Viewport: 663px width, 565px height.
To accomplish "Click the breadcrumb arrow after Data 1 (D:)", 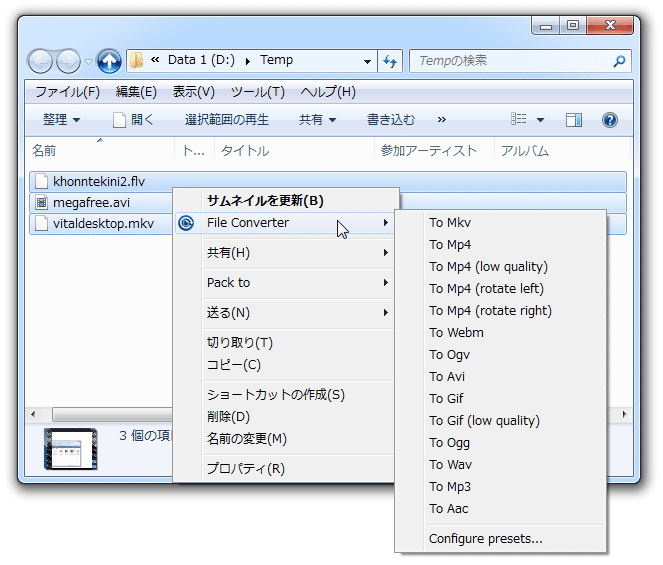I will click(x=248, y=62).
